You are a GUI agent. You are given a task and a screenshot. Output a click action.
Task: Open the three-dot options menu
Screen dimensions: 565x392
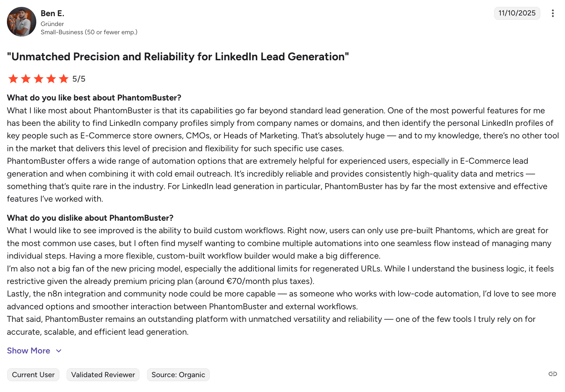[552, 13]
